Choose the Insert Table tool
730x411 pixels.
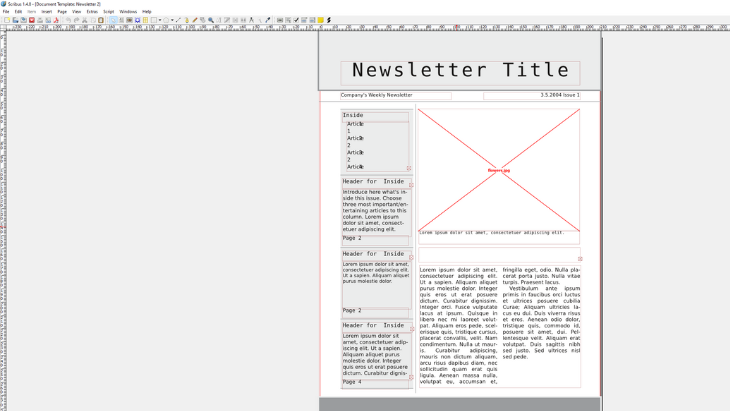click(x=145, y=20)
